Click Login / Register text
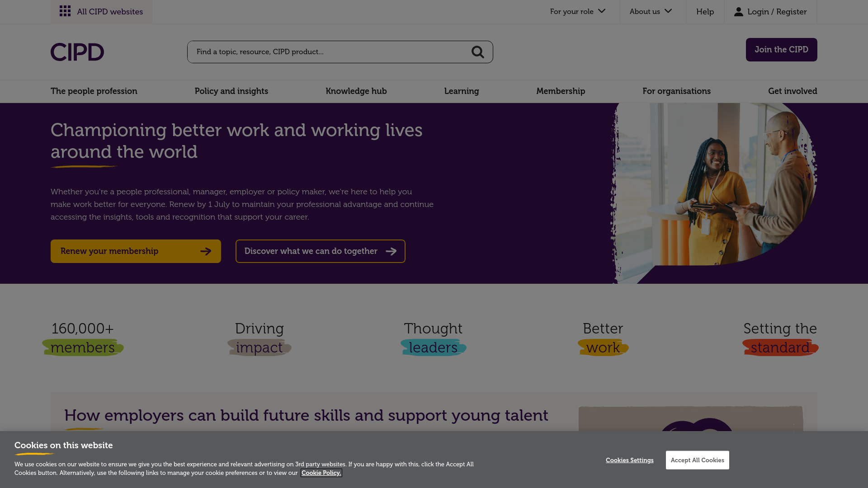 coord(777,12)
